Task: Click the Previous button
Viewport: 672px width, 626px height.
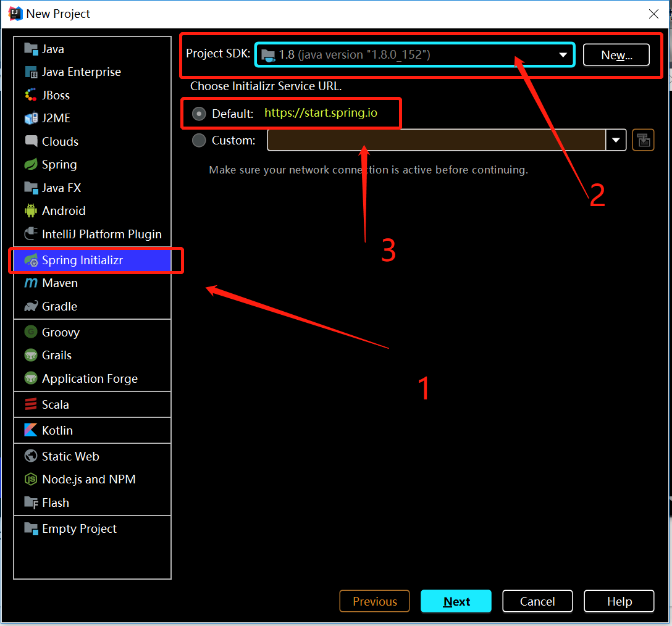Action: (x=374, y=601)
